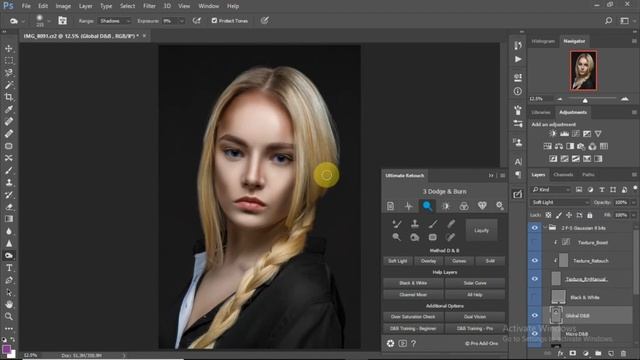Open settings gear tab in Ultimate Retouch
The width and height of the screenshot is (640, 360).
tap(500, 206)
